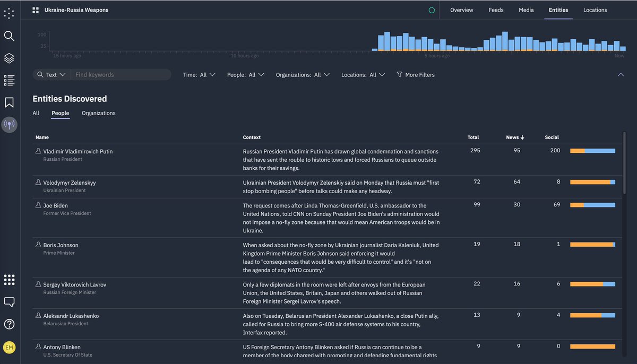Open the EM user avatar
Screen dimensions: 637x364
9,348
